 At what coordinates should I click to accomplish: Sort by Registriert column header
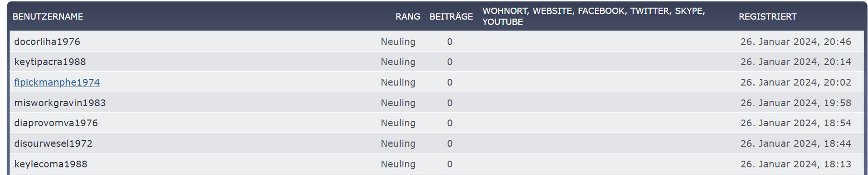pos(767,17)
